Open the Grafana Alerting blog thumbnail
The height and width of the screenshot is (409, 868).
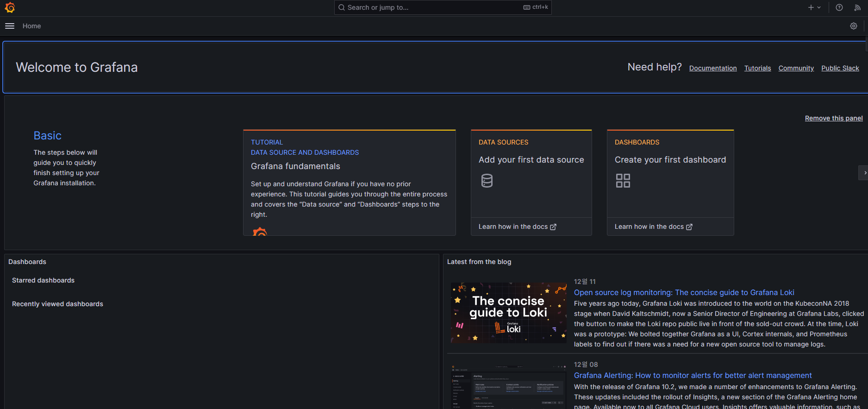(509, 387)
